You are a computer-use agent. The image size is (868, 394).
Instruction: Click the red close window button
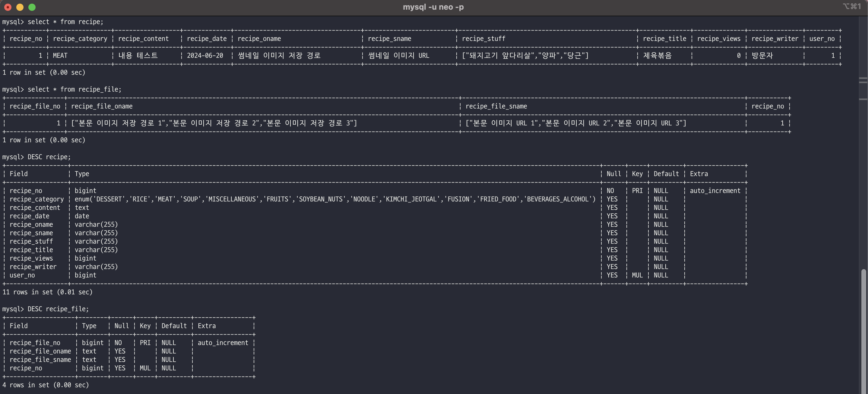[8, 7]
